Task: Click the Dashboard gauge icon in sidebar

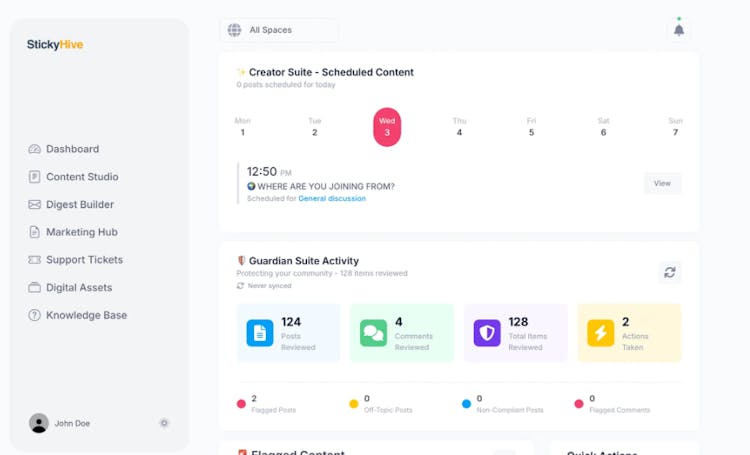Action: tap(35, 149)
